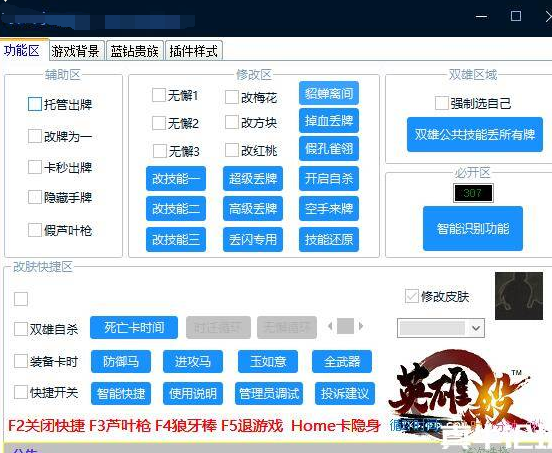Click the 超级丢牌 button
This screenshot has height=453, width=552.
pyautogui.click(x=253, y=178)
